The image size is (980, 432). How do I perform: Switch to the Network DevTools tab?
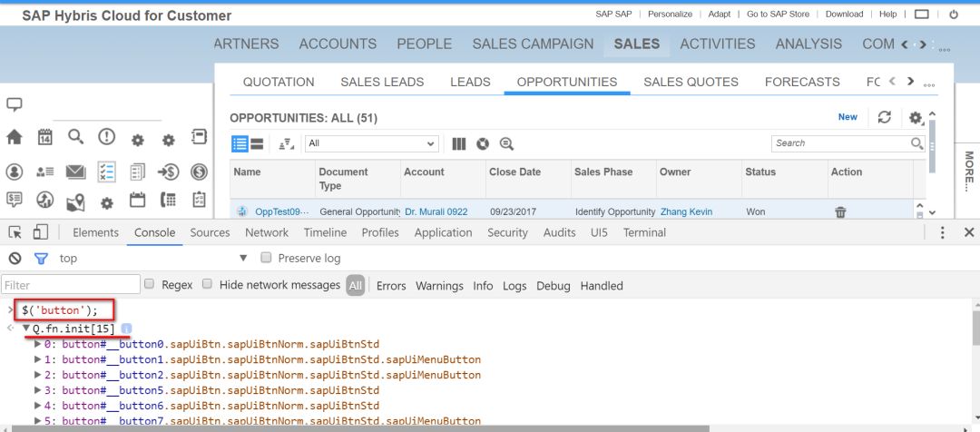[x=267, y=232]
